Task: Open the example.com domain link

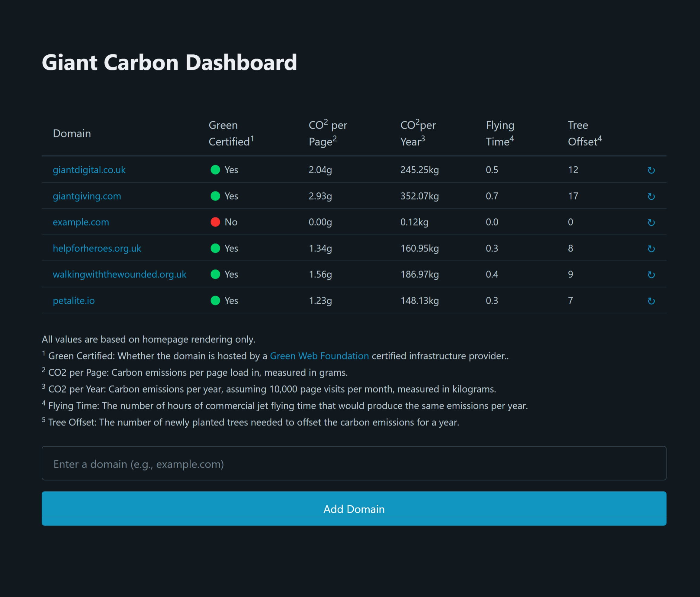Action: [x=81, y=222]
